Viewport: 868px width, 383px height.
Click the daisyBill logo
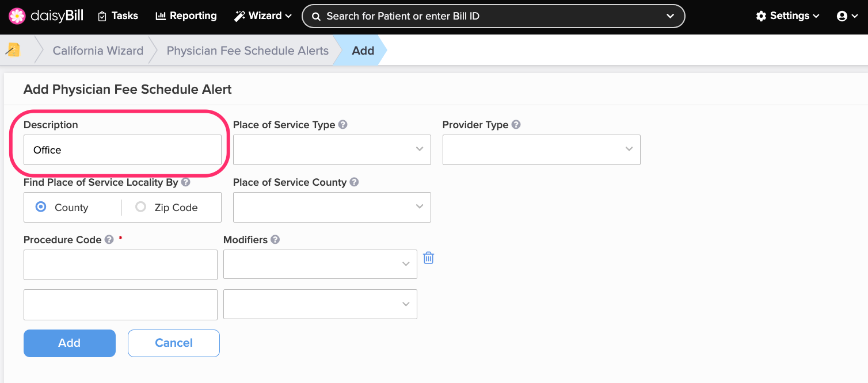tap(46, 16)
